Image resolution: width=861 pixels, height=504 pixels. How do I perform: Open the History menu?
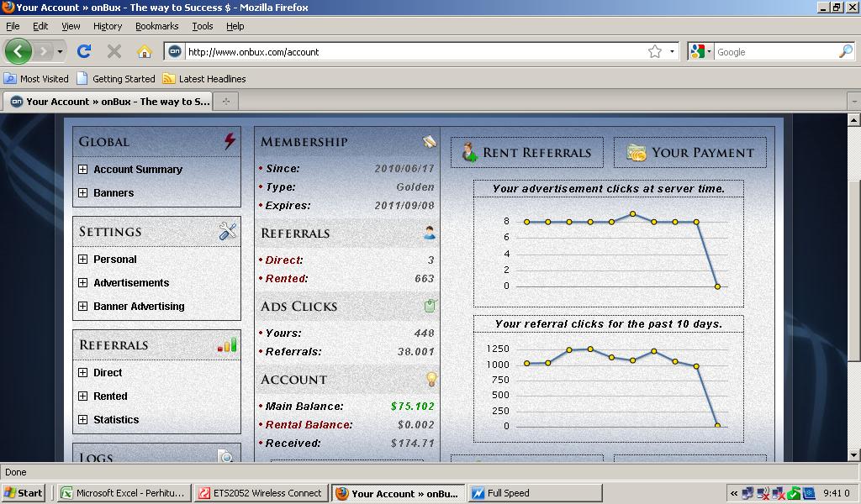click(x=108, y=26)
